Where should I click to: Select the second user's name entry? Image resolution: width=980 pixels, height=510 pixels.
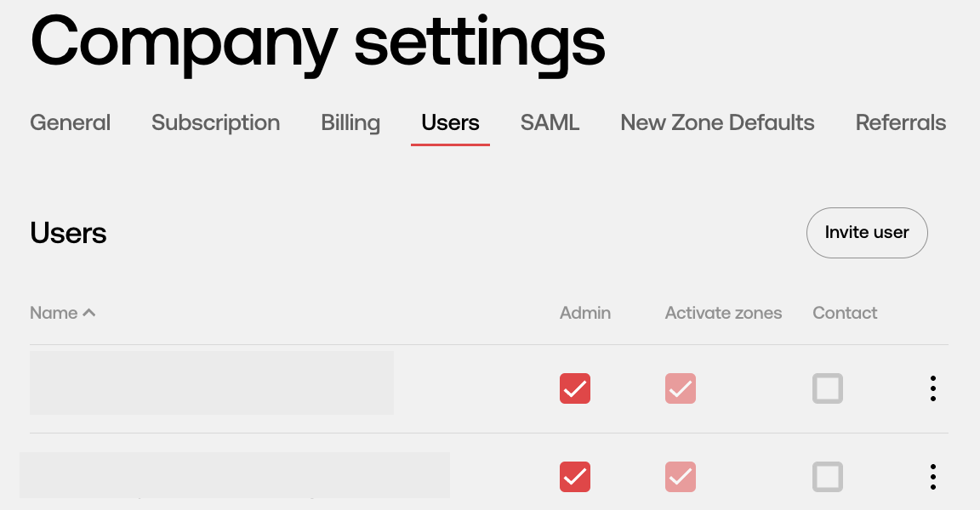tap(235, 475)
